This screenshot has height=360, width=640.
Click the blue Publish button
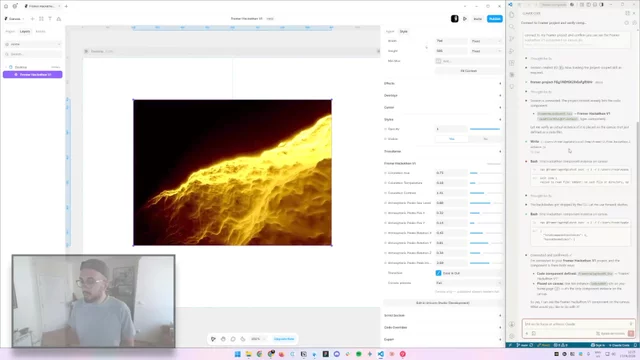point(495,19)
